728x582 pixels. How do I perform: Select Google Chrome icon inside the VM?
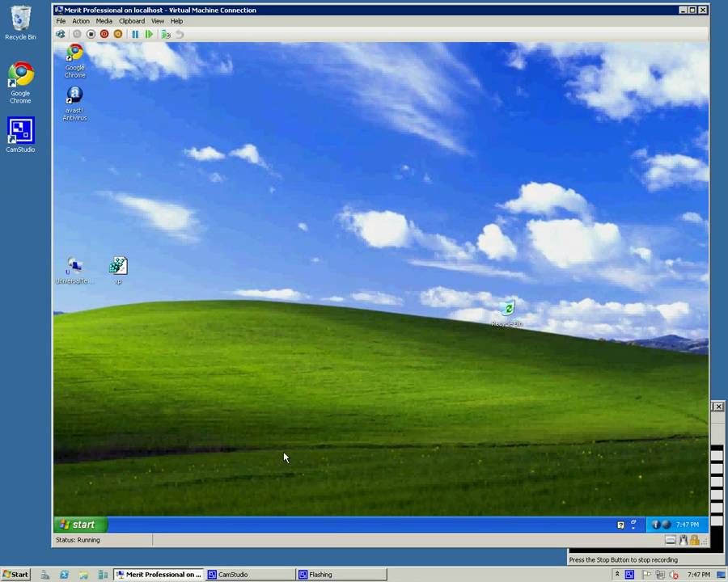coord(74,61)
